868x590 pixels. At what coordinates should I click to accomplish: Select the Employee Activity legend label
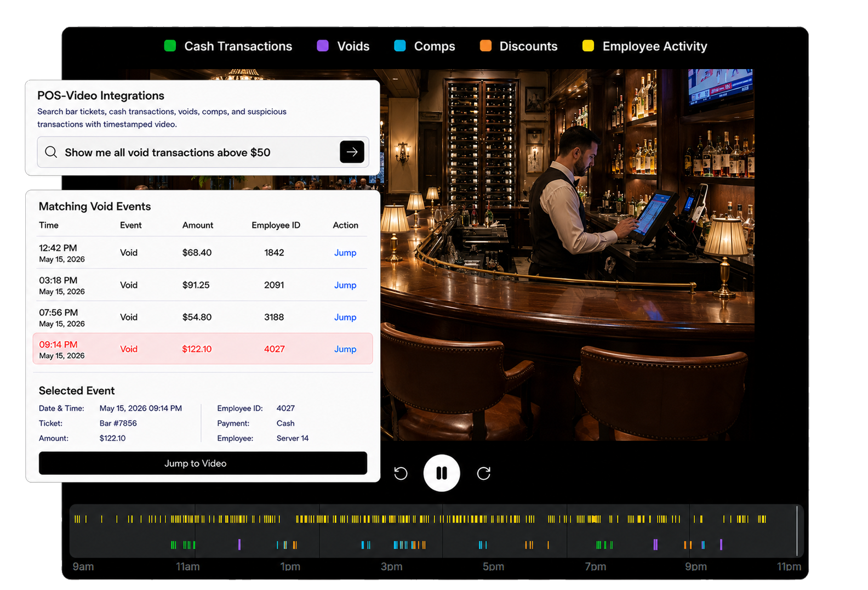click(655, 46)
